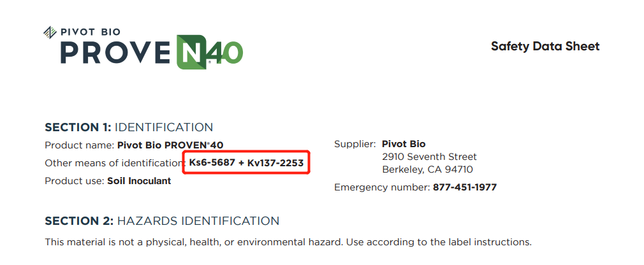Click the Emergency number label
This screenshot has width=644, height=265.
click(382, 187)
